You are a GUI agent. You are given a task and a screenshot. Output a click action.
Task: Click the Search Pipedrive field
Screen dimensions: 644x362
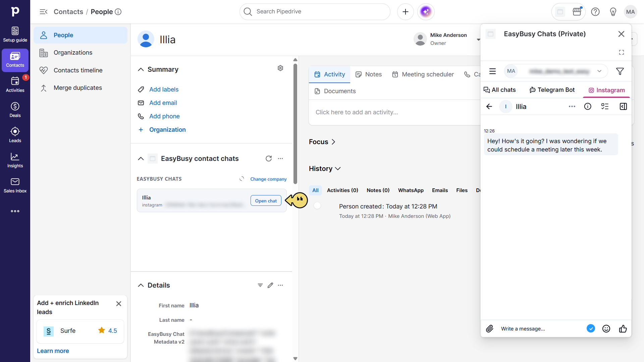click(315, 12)
